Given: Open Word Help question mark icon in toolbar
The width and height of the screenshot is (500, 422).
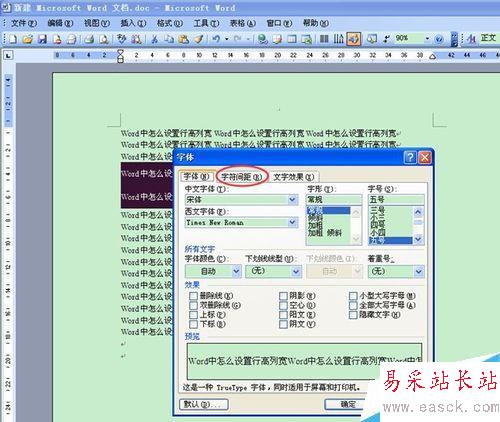Looking at the screenshot, I should (x=439, y=39).
